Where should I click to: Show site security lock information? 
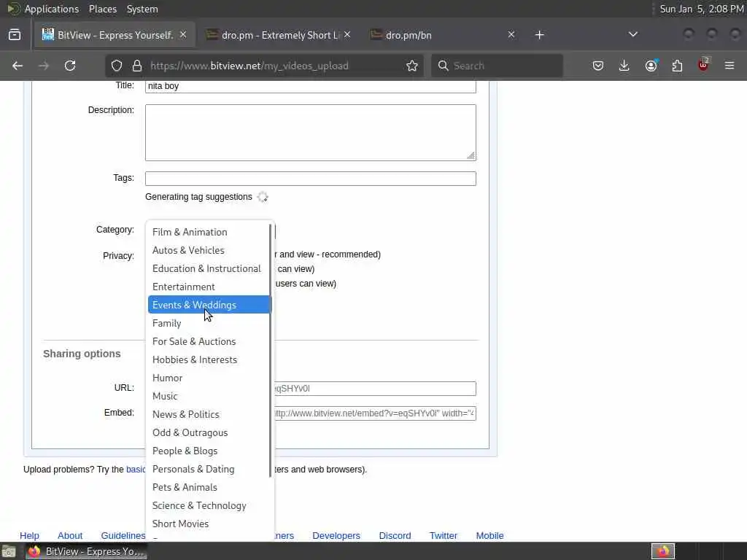[137, 66]
